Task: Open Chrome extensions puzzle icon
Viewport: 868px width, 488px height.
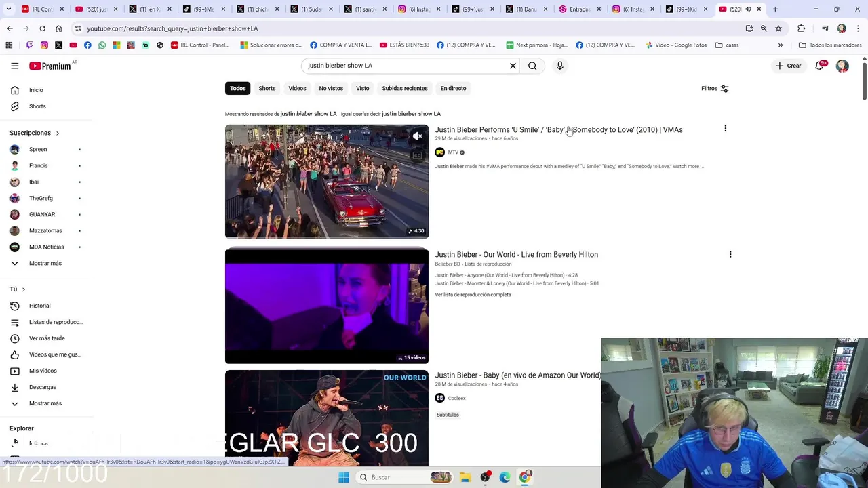Action: tap(802, 28)
